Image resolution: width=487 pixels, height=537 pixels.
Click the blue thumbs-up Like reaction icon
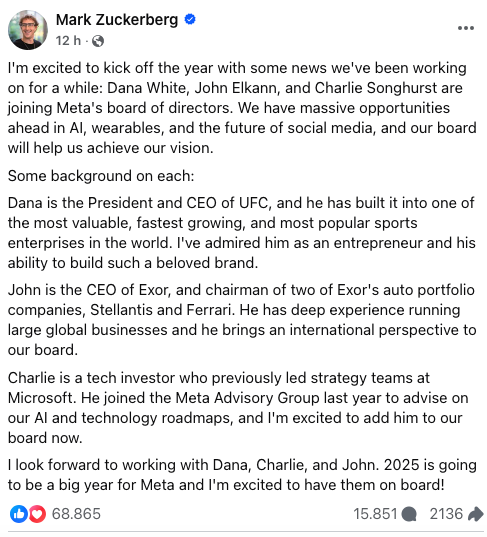tap(19, 514)
